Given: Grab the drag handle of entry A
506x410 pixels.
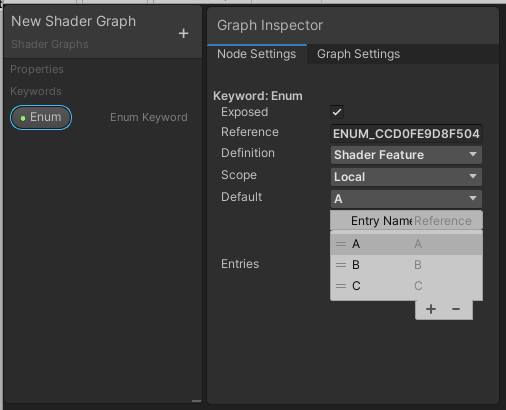Looking at the screenshot, I should [341, 244].
